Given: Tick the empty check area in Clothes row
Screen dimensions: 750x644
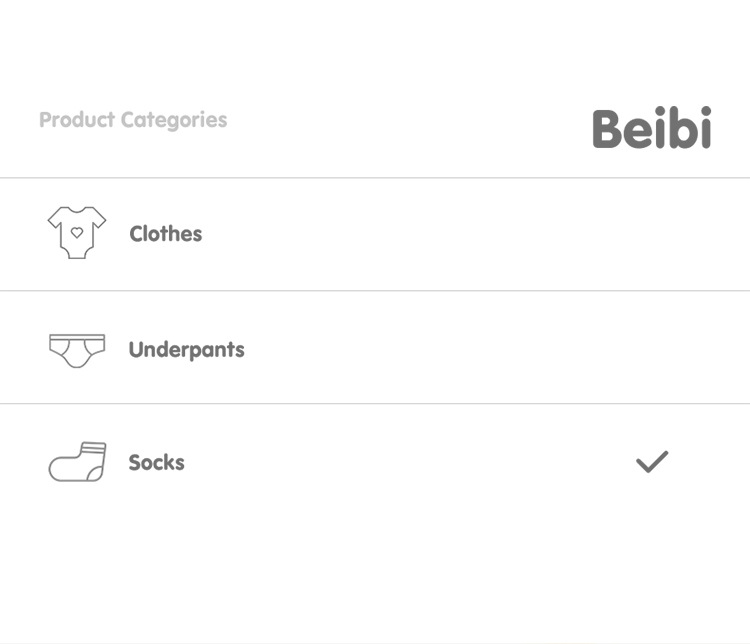Looking at the screenshot, I should click(x=652, y=234).
